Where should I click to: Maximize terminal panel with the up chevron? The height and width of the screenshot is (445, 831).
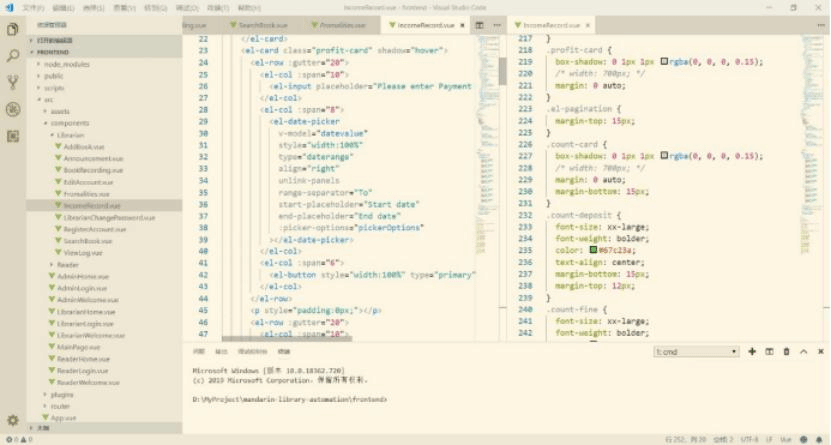802,352
